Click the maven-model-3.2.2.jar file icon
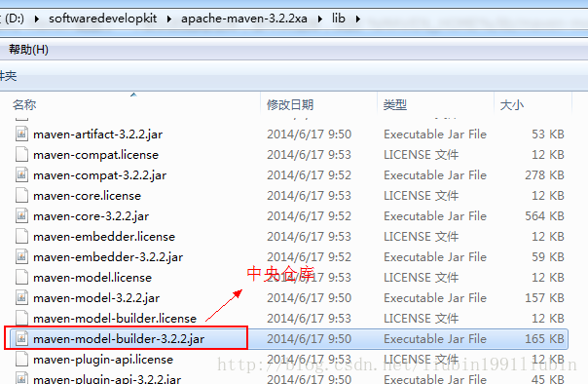This screenshot has height=384, width=588. pyautogui.click(x=21, y=297)
